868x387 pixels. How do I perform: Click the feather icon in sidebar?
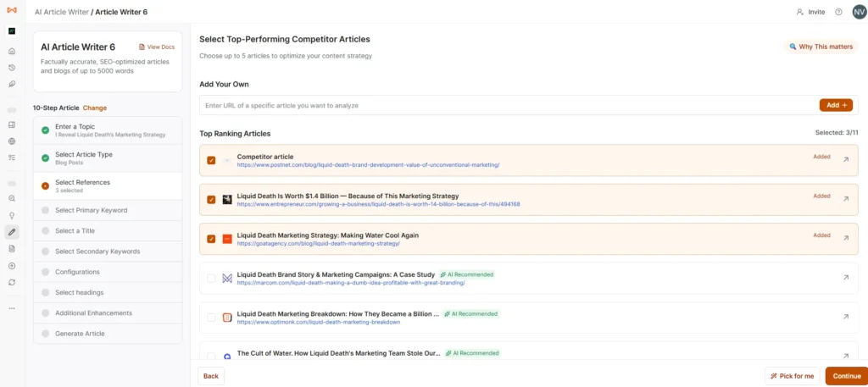coord(12,84)
